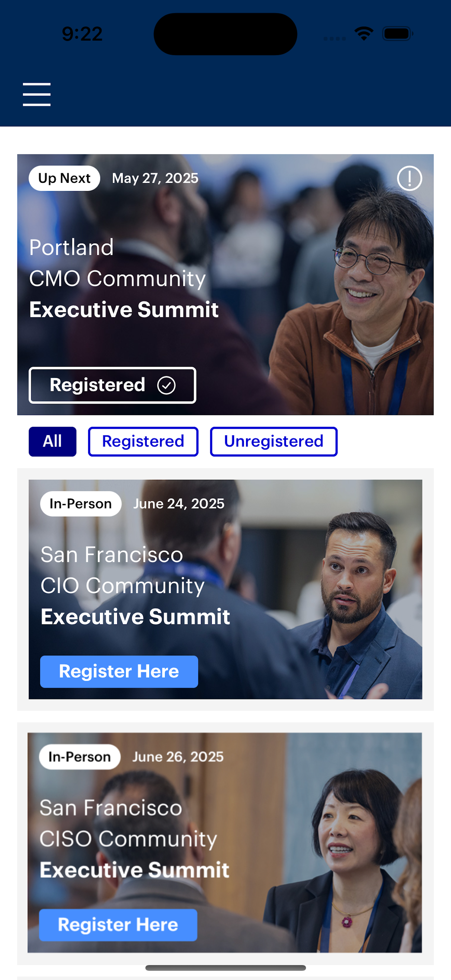Enable the Unregistered events filter

(x=273, y=441)
